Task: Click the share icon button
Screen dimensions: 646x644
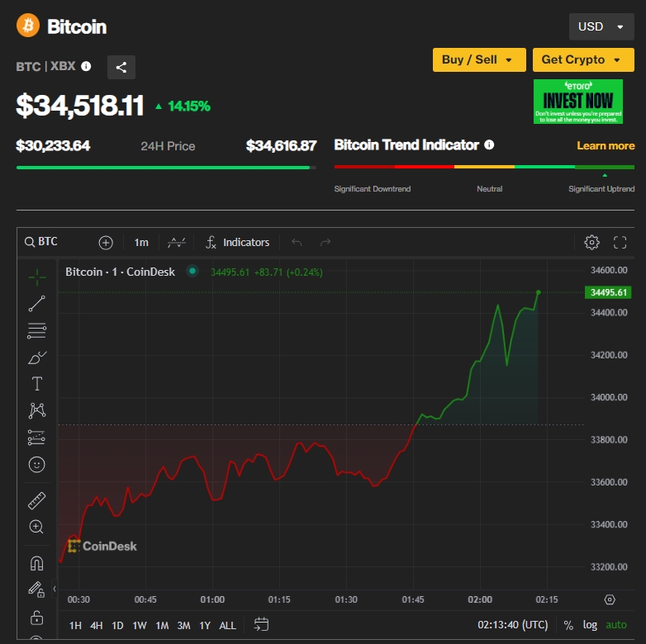Action: pyautogui.click(x=121, y=67)
